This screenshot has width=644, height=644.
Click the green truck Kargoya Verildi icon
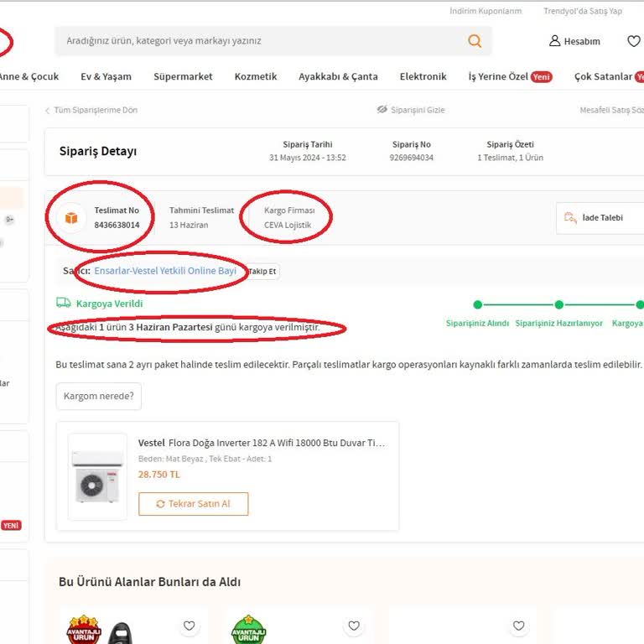click(x=63, y=303)
